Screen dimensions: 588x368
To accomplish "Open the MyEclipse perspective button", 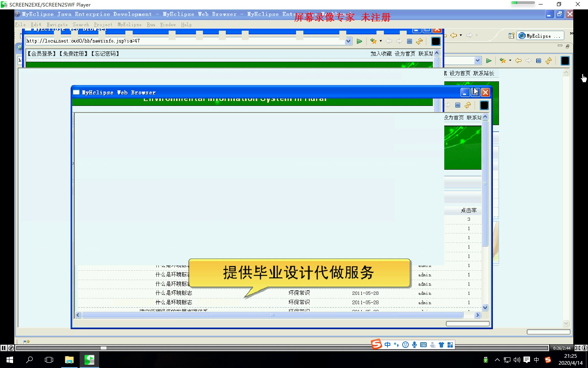I will (x=540, y=36).
